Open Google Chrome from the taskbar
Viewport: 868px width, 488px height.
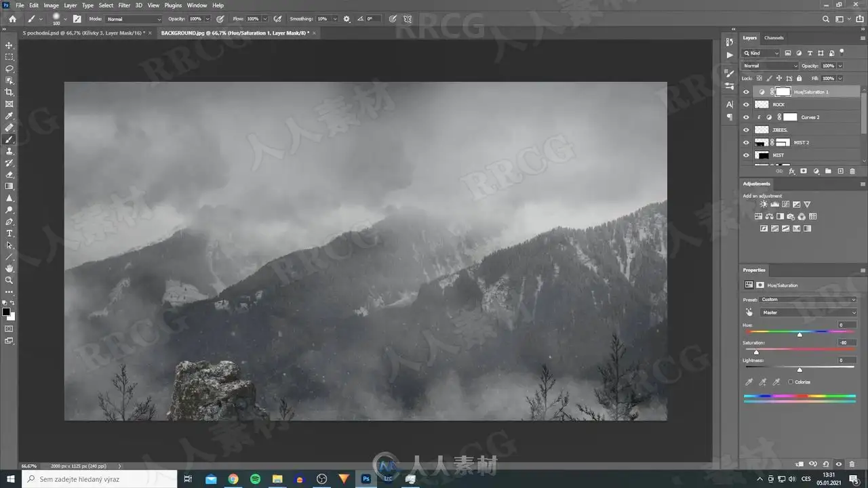[233, 479]
